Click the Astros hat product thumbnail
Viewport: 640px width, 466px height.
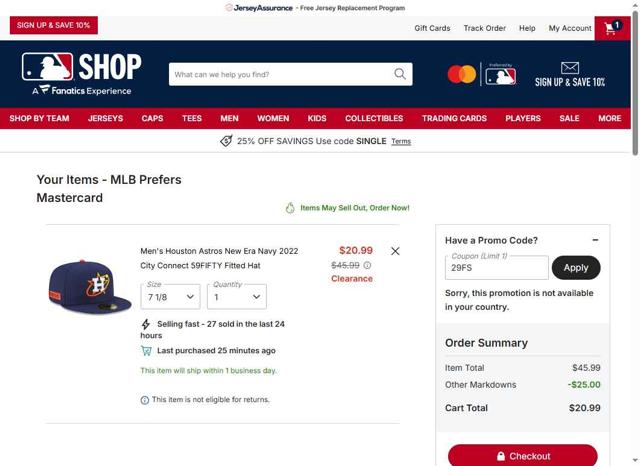[x=90, y=287]
